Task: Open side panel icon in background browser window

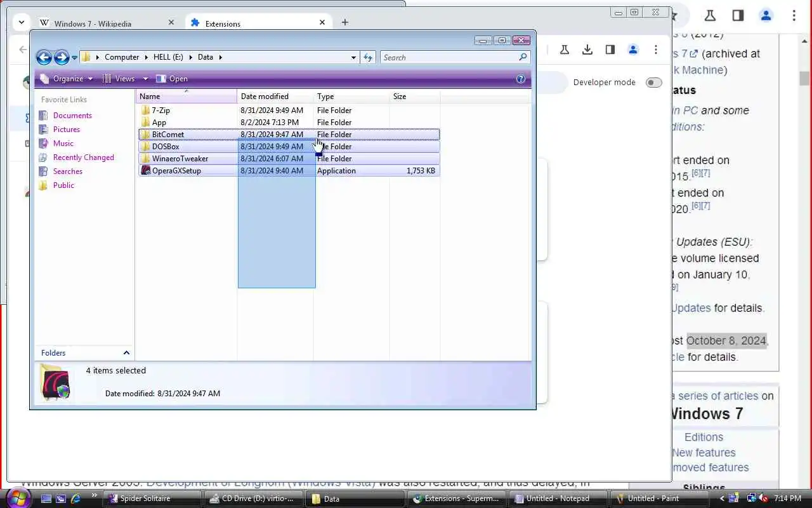Action: [738, 16]
